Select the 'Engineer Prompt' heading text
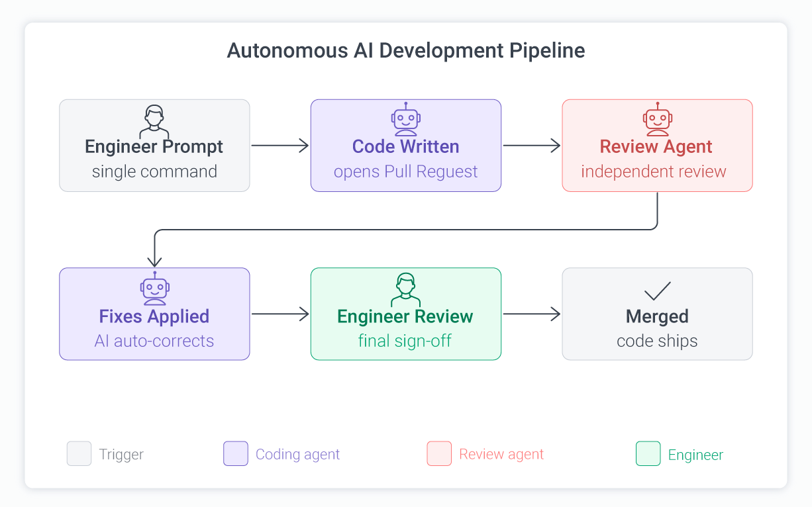The height and width of the screenshot is (507, 812). (154, 147)
